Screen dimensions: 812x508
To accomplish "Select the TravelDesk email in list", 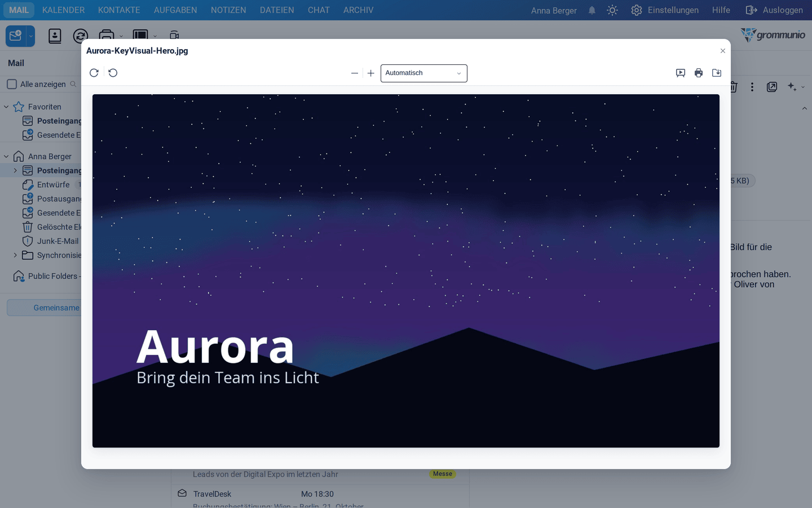I will [x=320, y=497].
